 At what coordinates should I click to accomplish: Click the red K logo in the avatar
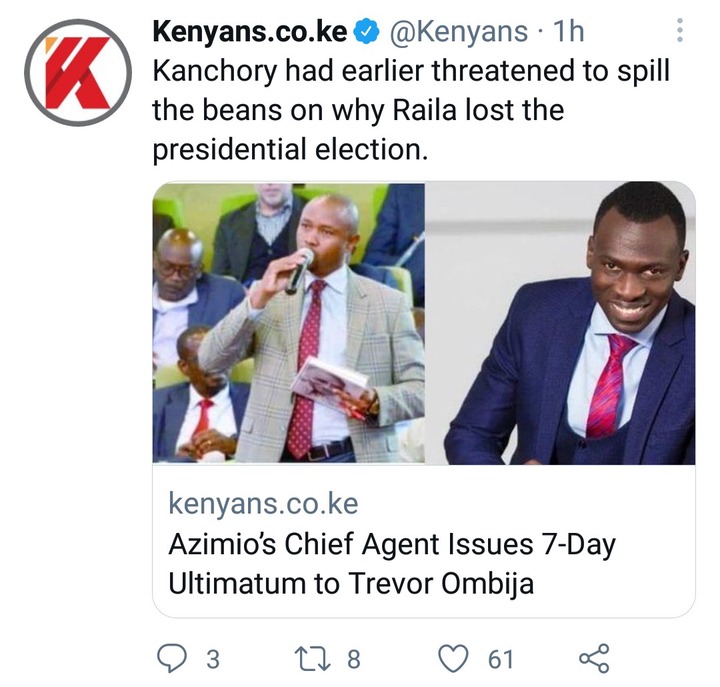78,73
